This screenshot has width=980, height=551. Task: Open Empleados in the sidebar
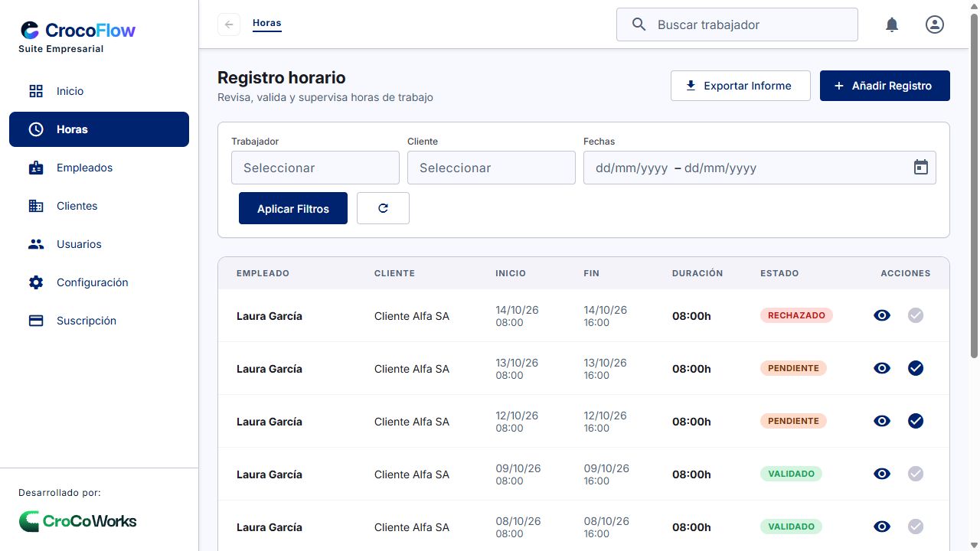tap(99, 168)
